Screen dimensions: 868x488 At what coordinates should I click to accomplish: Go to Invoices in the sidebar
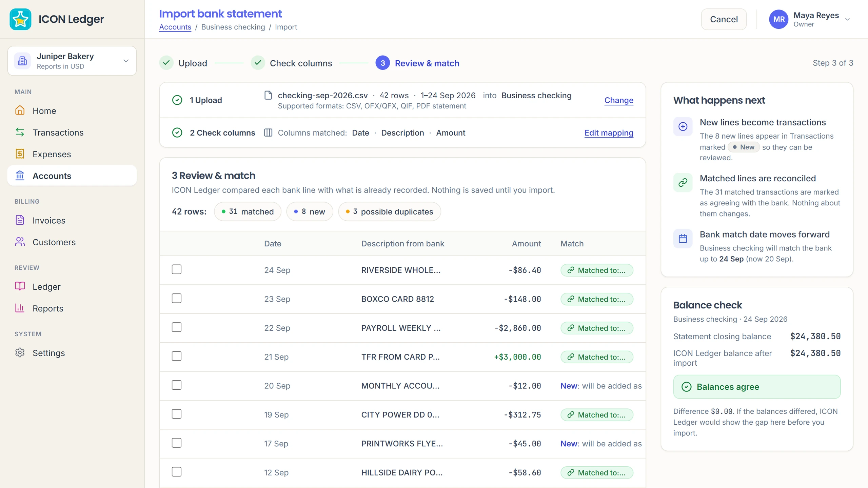72,220
